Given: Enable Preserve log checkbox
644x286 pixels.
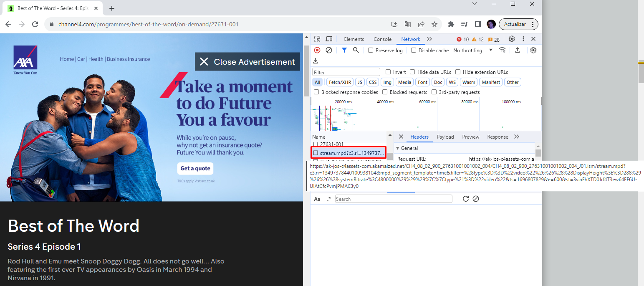Looking at the screenshot, I should pos(371,50).
